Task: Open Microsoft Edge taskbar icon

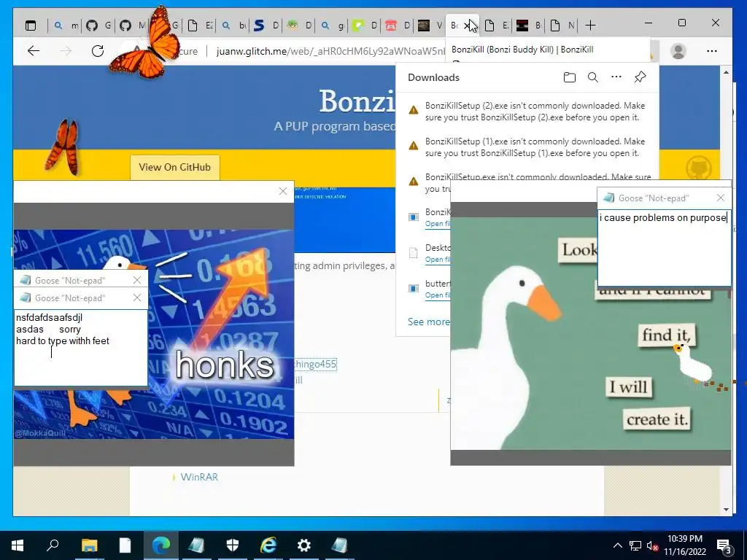Action: (x=161, y=545)
